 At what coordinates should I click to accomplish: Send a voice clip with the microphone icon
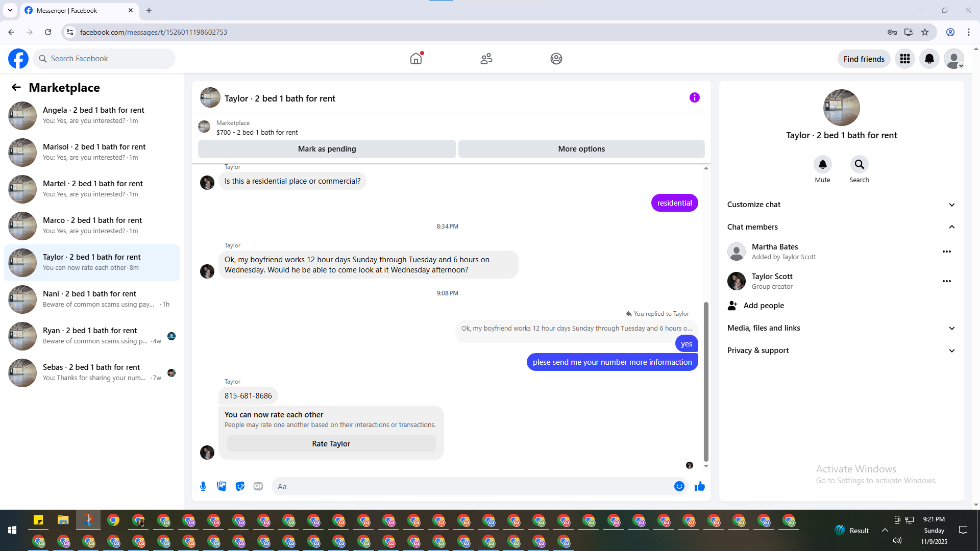(x=203, y=486)
